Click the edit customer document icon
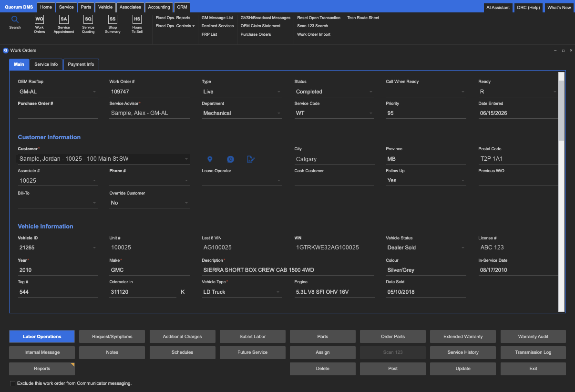Screen dimensions: 575x392 tap(251, 159)
